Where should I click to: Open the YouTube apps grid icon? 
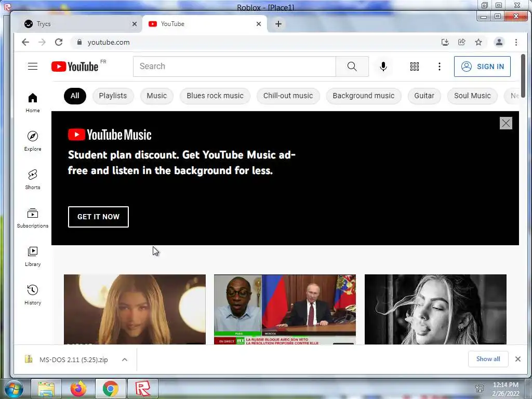pos(414,66)
